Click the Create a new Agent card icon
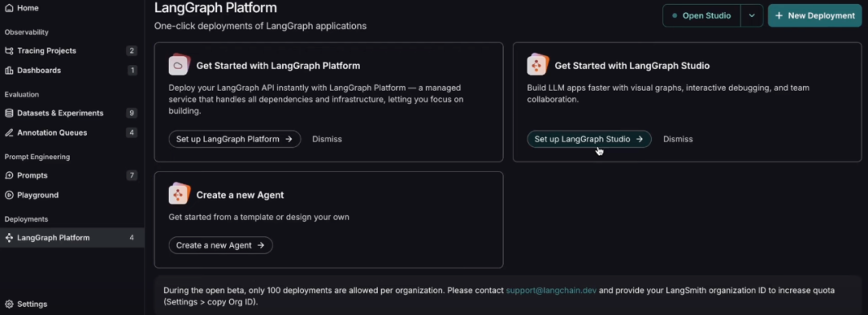This screenshot has width=868, height=315. tap(179, 194)
